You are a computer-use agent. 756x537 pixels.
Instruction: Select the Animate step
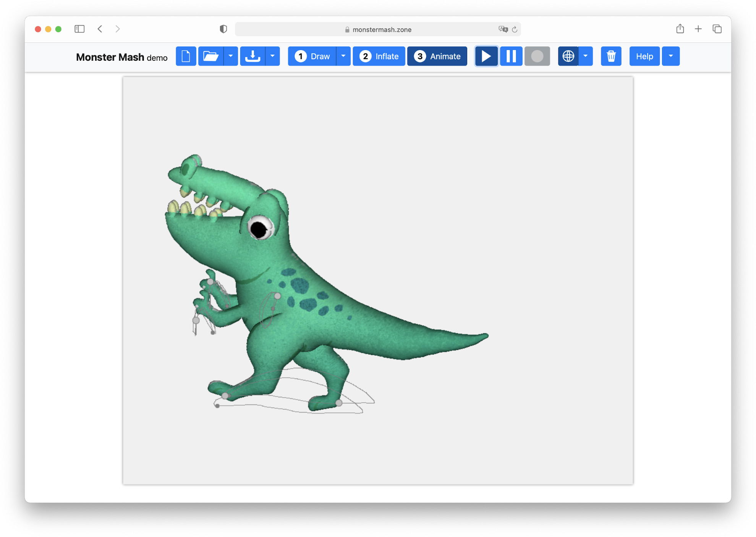(437, 56)
